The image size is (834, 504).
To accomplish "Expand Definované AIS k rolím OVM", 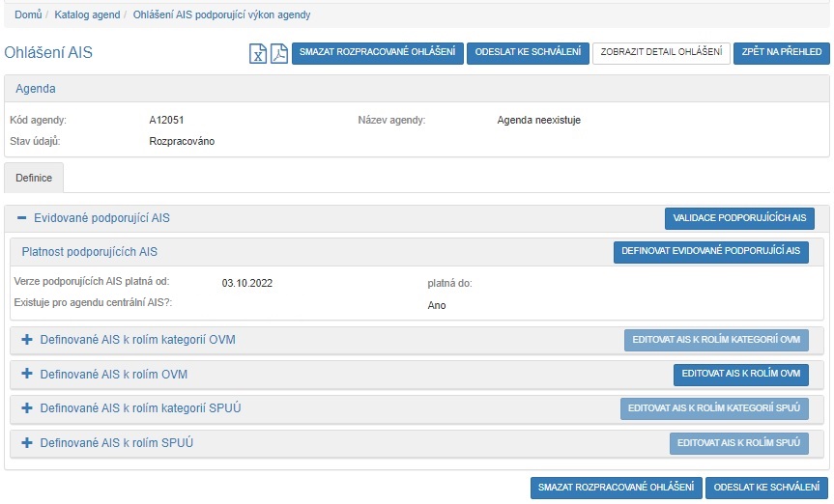I will click(27, 374).
